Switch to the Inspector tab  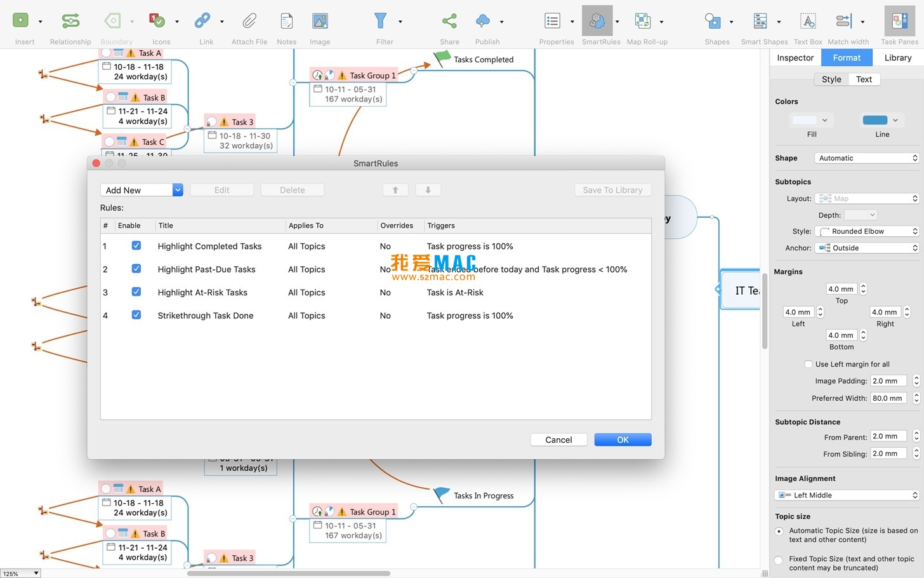coord(795,58)
